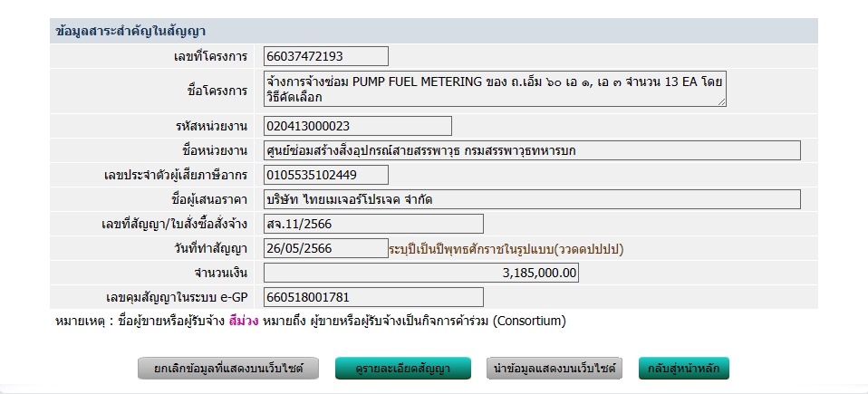Click the purple สีม่วง word in the note
The image size is (868, 394).
click(245, 321)
